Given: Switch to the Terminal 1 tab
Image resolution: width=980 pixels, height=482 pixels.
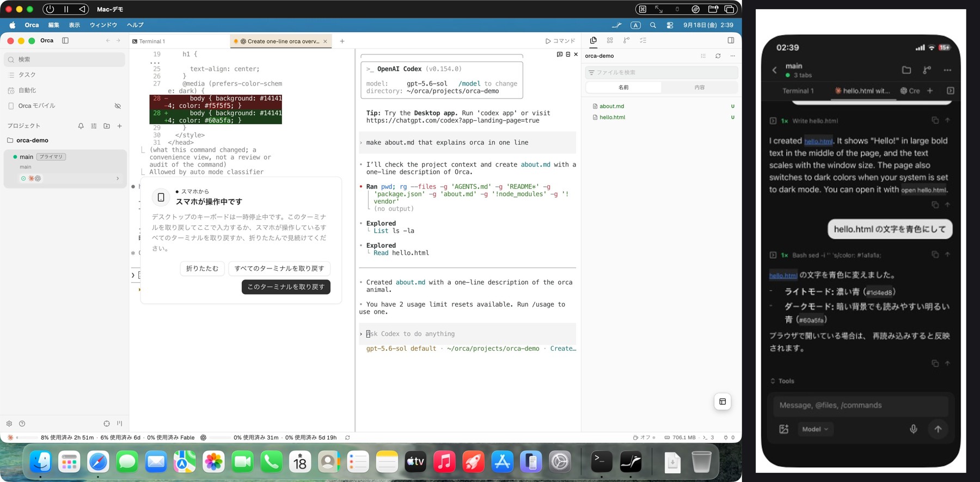Looking at the screenshot, I should tap(180, 41).
